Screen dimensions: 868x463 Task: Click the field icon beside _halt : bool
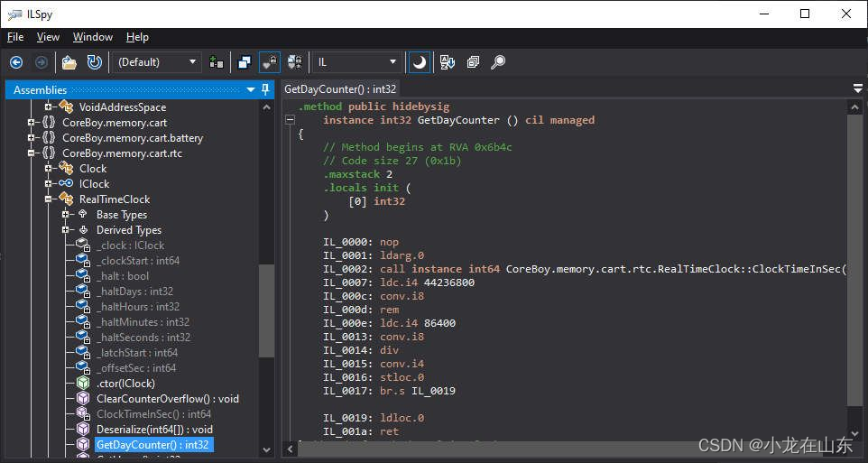point(82,276)
